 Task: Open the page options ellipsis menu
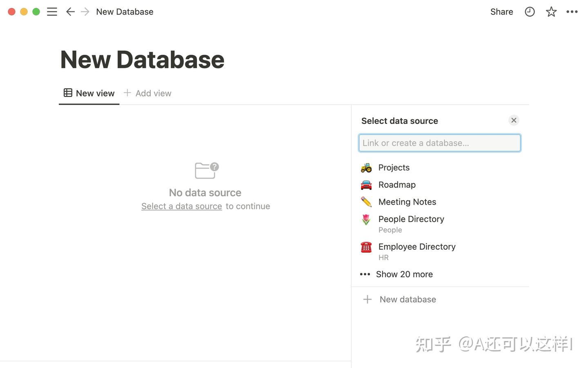click(572, 11)
